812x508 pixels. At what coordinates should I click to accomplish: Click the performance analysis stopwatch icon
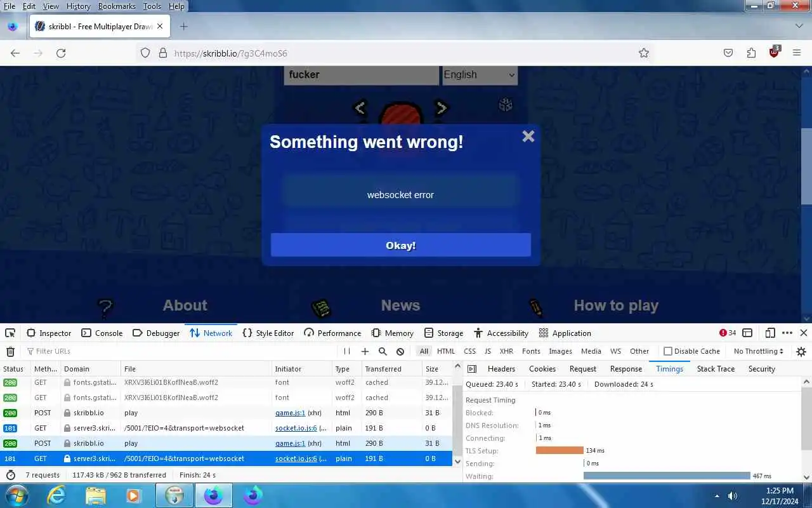point(11,475)
